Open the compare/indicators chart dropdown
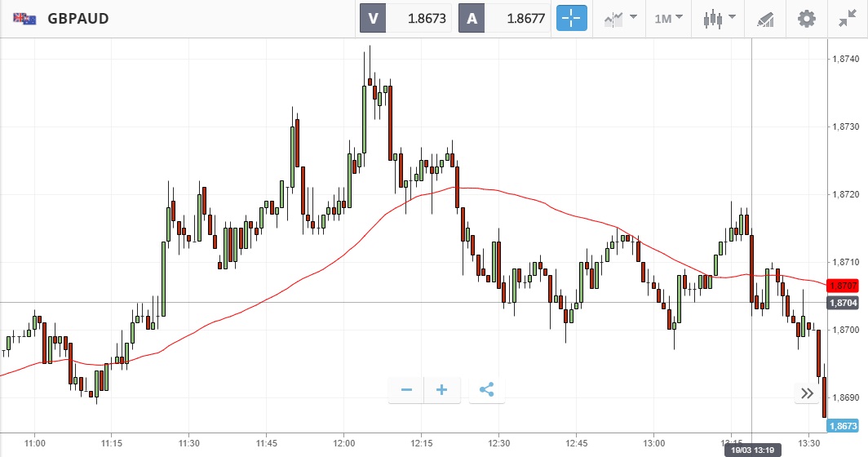Screen dimensions: 868x457 [619, 18]
